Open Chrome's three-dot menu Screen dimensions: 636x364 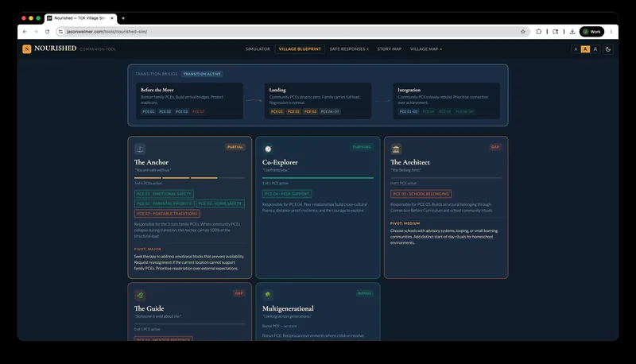pos(611,32)
